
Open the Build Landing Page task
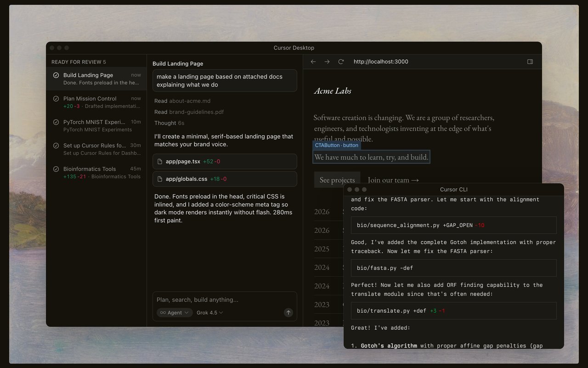pos(96,79)
